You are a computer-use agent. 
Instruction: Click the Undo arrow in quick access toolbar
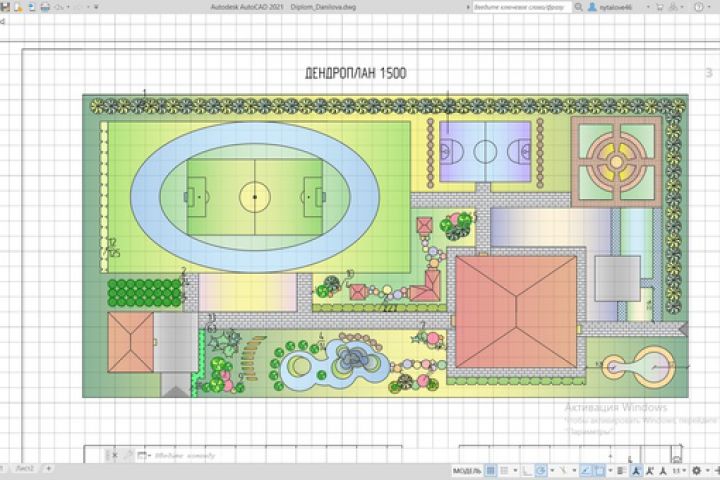[x=59, y=7]
